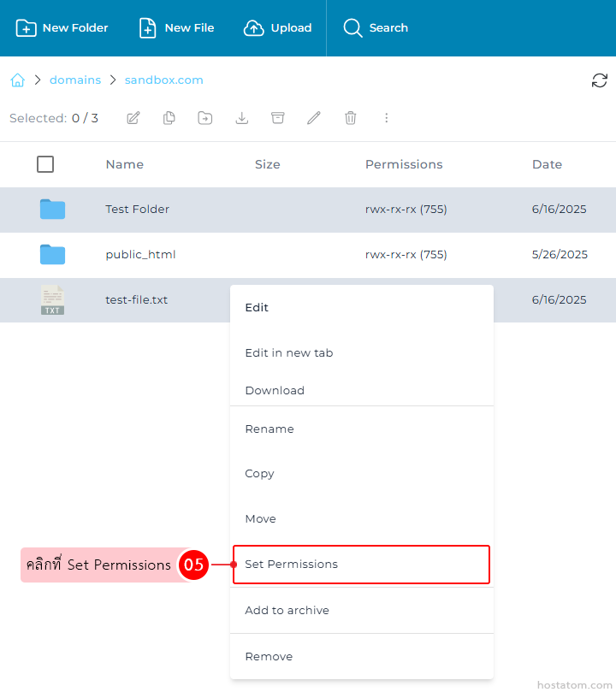The width and height of the screenshot is (616, 692).
Task: Click the edit icon in selection toolbar
Action: coord(133,118)
